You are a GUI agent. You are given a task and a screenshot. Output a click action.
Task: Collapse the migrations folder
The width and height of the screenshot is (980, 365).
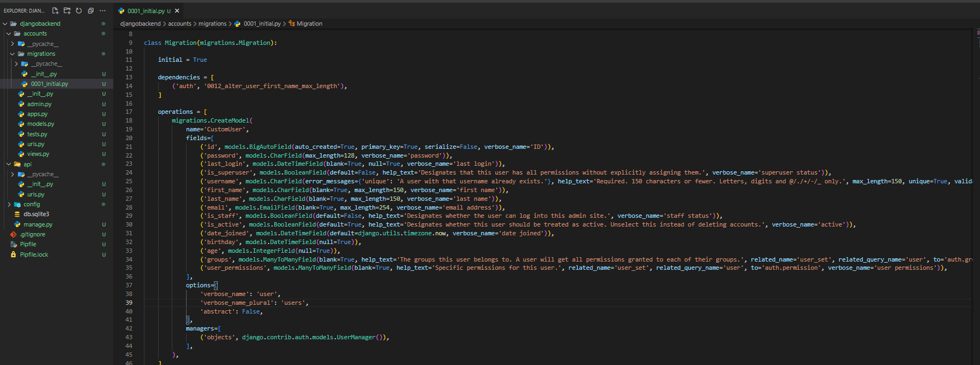pos(13,54)
